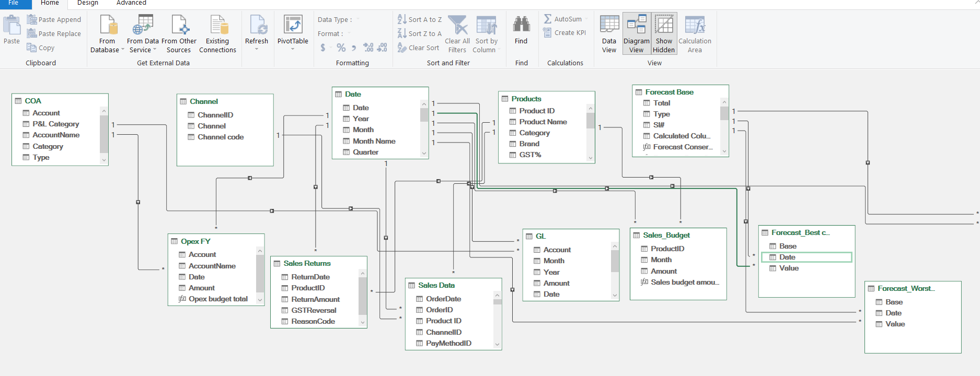
Task: Click the Refresh data icon
Action: [x=257, y=25]
